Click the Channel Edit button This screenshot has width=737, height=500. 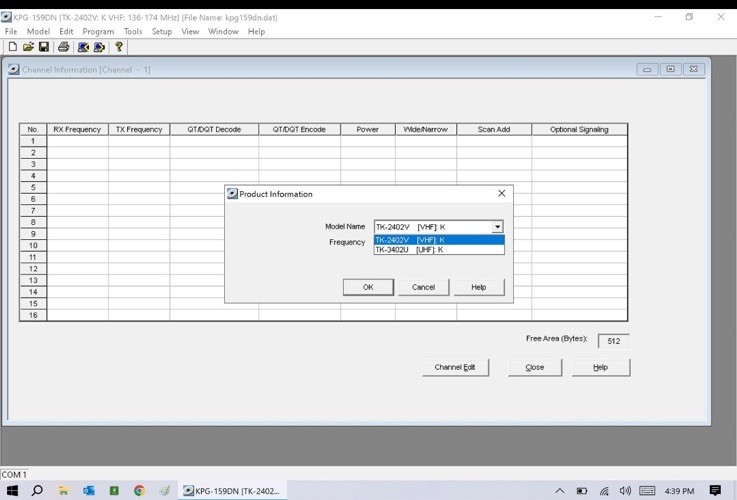tap(455, 367)
